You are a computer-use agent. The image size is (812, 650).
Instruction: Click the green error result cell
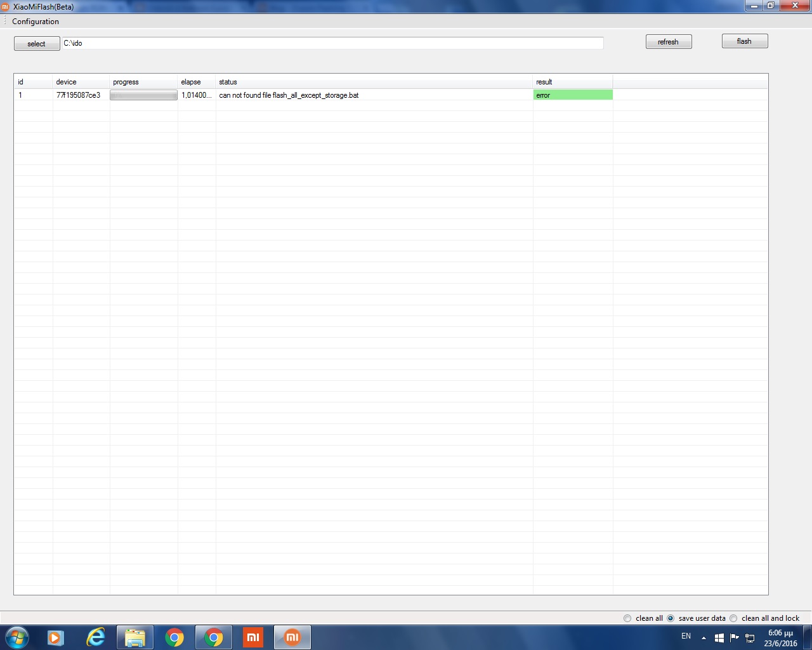573,95
